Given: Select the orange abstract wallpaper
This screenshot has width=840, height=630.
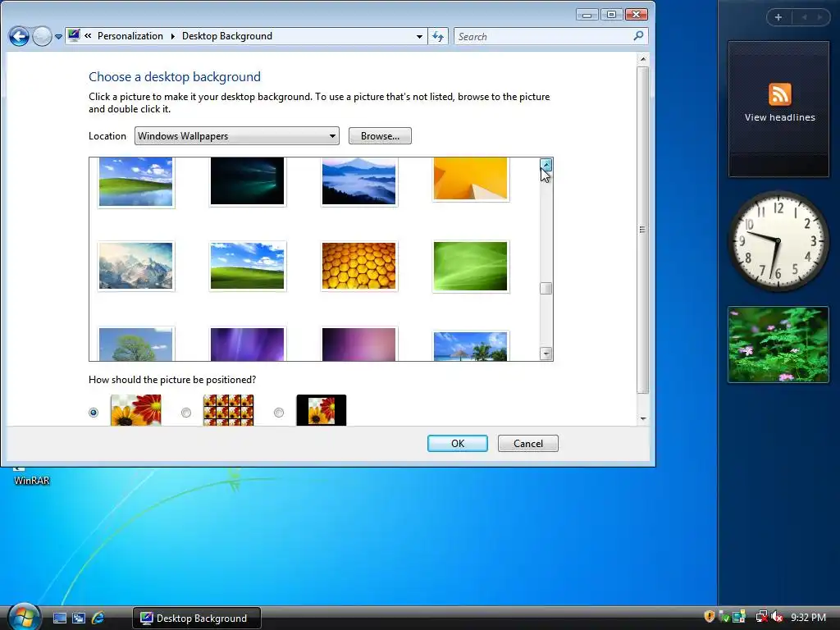Looking at the screenshot, I should [470, 179].
